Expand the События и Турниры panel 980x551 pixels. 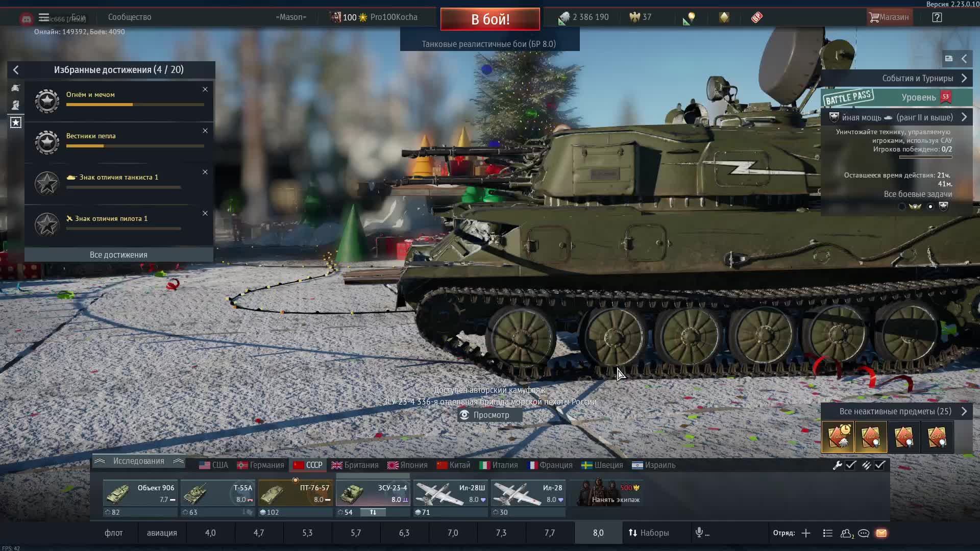965,78
